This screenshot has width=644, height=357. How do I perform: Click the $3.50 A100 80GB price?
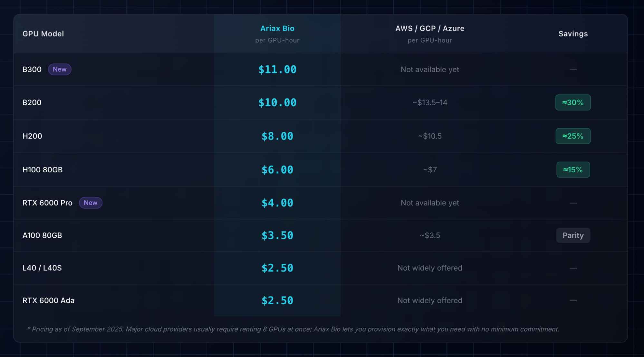point(277,235)
